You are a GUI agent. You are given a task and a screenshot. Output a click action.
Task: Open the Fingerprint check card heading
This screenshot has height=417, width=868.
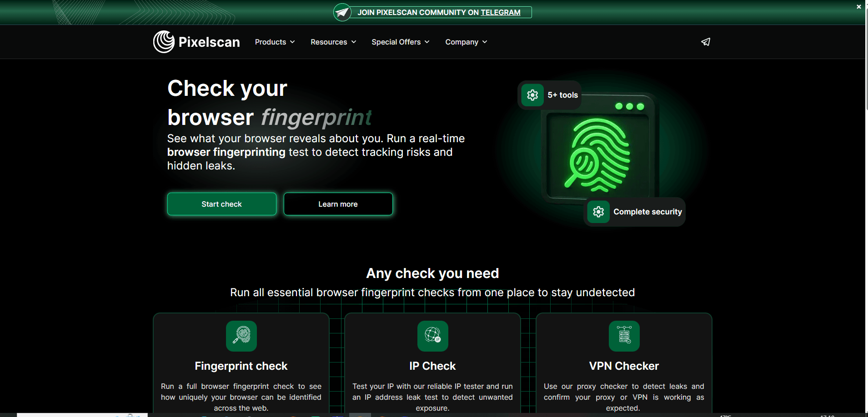click(x=241, y=366)
